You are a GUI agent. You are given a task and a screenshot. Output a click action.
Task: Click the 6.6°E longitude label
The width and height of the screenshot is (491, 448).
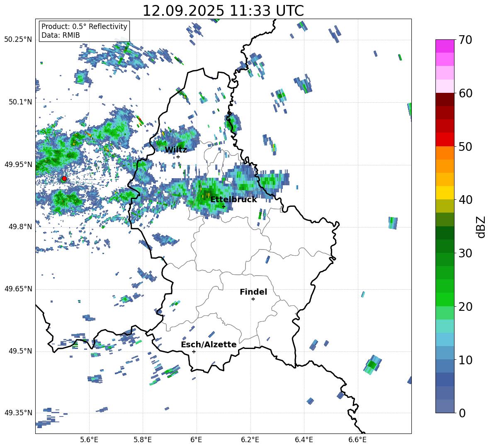pyautogui.click(x=357, y=440)
